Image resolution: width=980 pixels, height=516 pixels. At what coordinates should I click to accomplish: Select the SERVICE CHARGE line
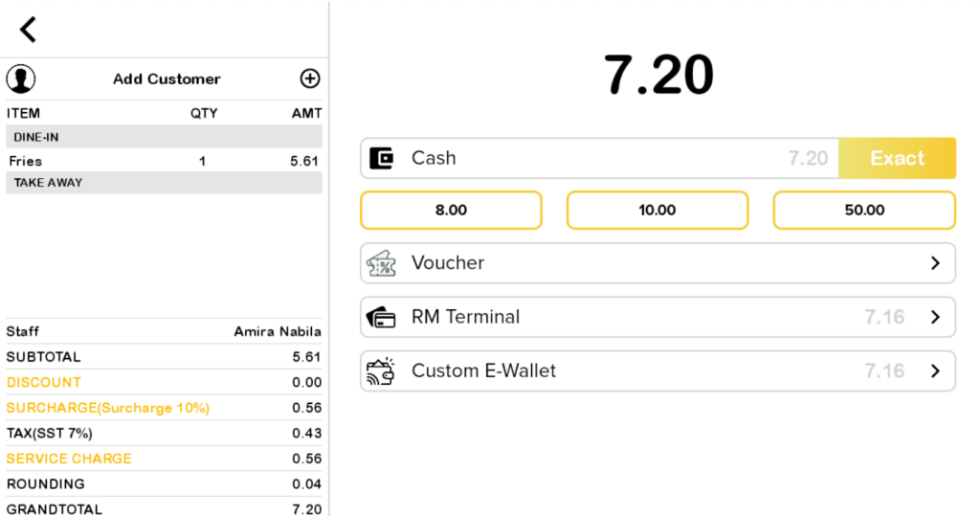(69, 459)
